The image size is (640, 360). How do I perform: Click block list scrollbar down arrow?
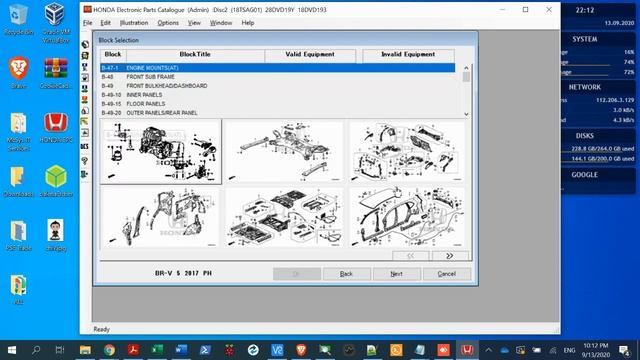(x=466, y=114)
